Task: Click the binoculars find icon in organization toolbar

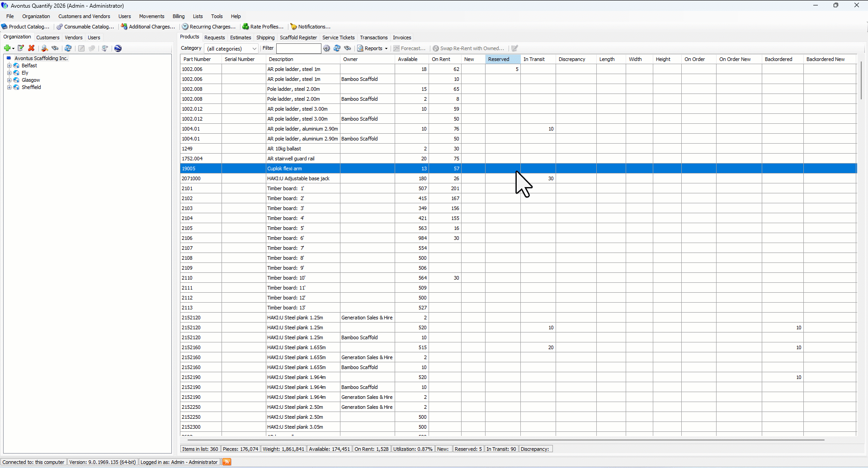Action: (x=55, y=48)
